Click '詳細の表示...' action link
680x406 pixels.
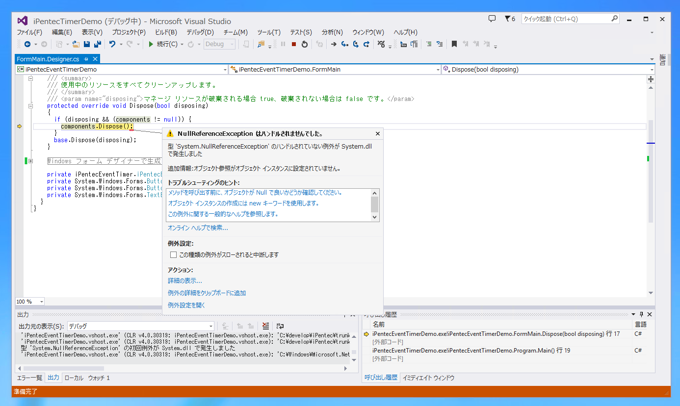point(185,281)
